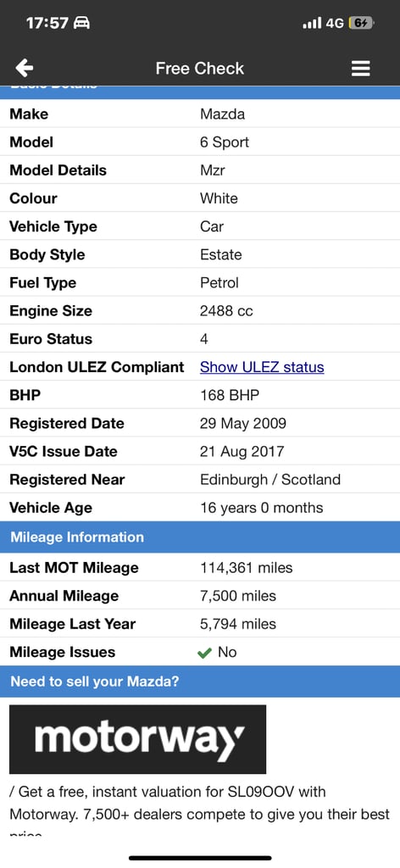Tap the Motorway logo banner
Viewport: 400px width, 868px height.
coord(138,739)
